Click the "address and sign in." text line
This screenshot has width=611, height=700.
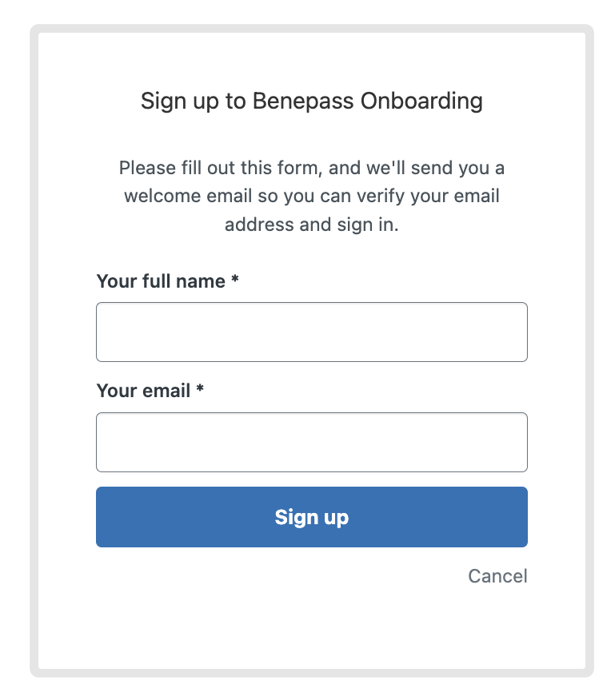click(x=311, y=225)
